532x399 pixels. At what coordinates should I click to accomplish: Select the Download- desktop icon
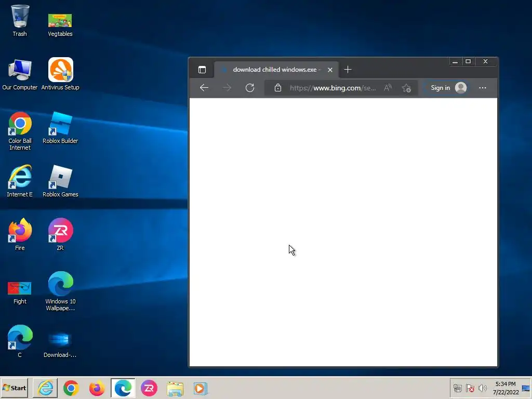point(60,345)
